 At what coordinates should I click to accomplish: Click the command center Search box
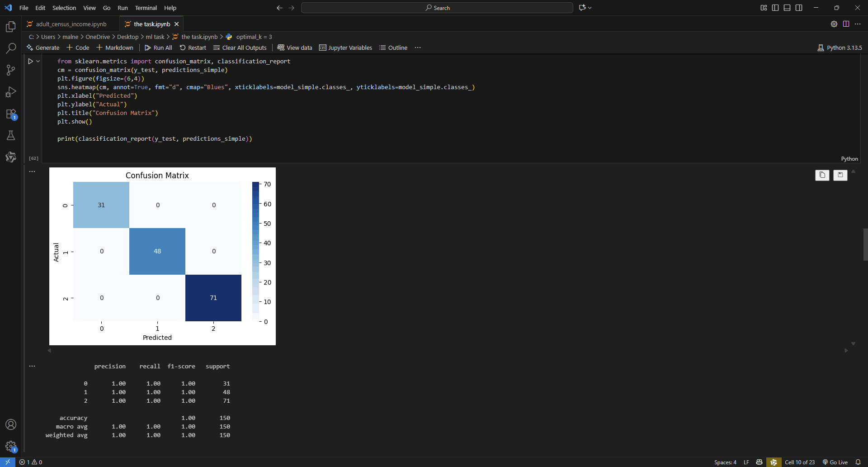437,8
